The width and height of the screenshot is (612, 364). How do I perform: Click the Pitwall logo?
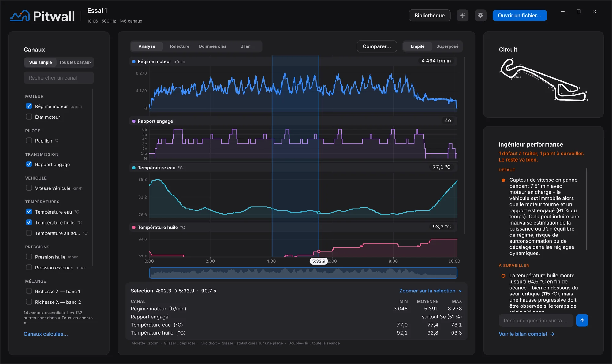[x=42, y=16]
